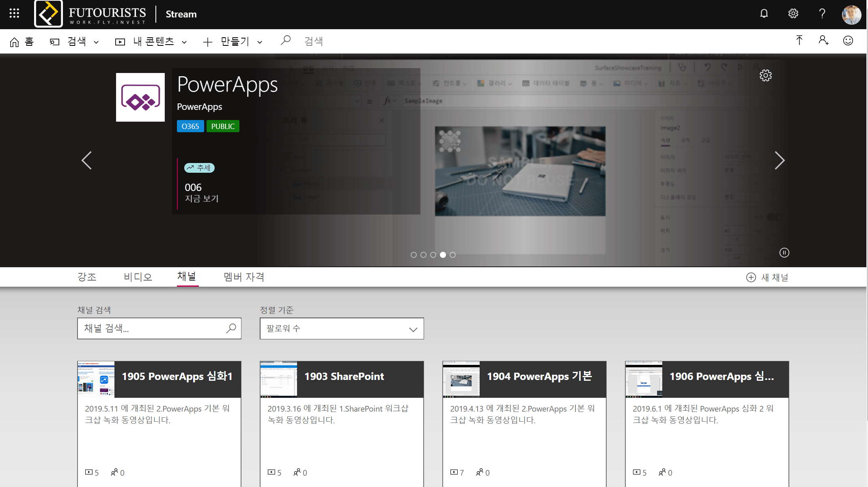The height and width of the screenshot is (487, 868).
Task: Open the banner settings gear in carousel
Action: [x=765, y=75]
